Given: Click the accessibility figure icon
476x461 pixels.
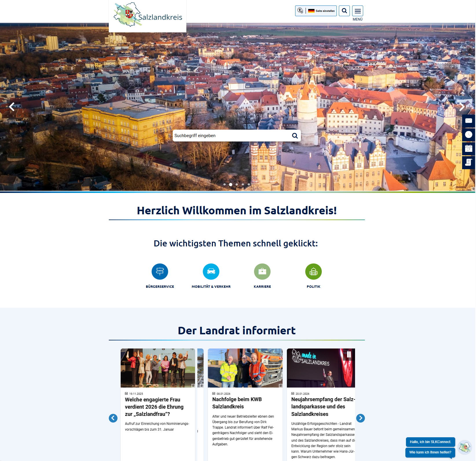Looking at the screenshot, I should tap(300, 11).
